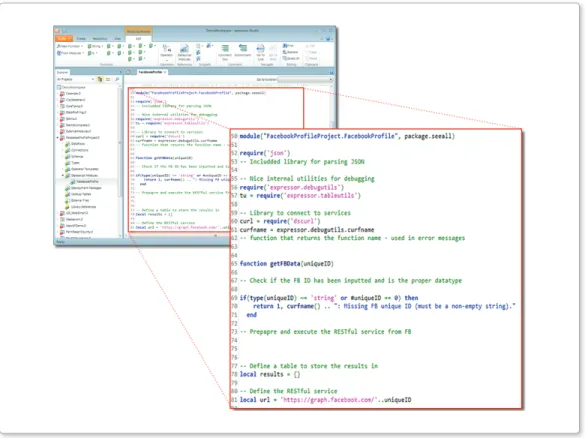The width and height of the screenshot is (585, 438).
Task: Collapse the Datascript Modules tree node
Action: (x=62, y=175)
